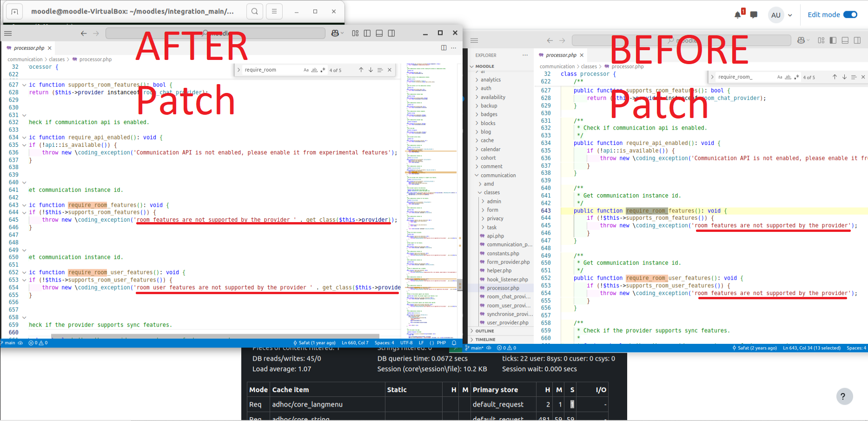Click Ln 660, Col 7 in AFTER status bar
The image size is (868, 421).
[355, 343]
